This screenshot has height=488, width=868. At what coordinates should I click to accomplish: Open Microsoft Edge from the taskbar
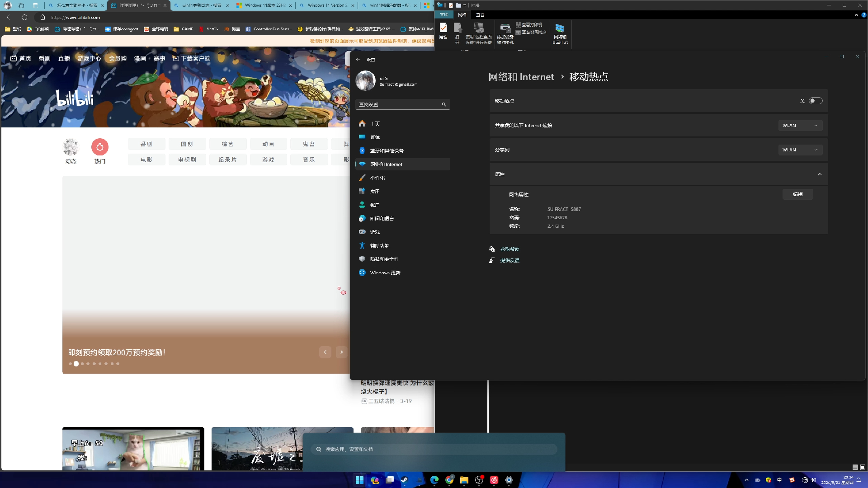click(x=434, y=480)
